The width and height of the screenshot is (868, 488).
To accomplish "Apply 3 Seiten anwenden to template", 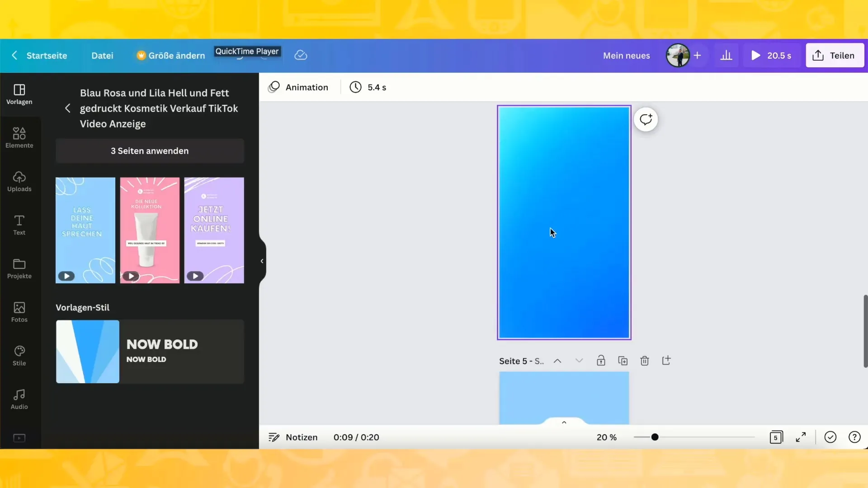I will pyautogui.click(x=150, y=151).
